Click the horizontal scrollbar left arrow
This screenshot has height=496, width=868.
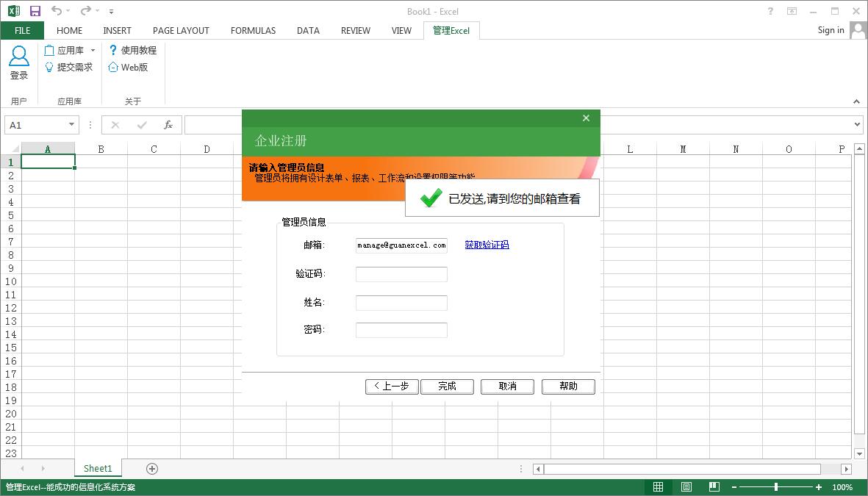coord(538,469)
